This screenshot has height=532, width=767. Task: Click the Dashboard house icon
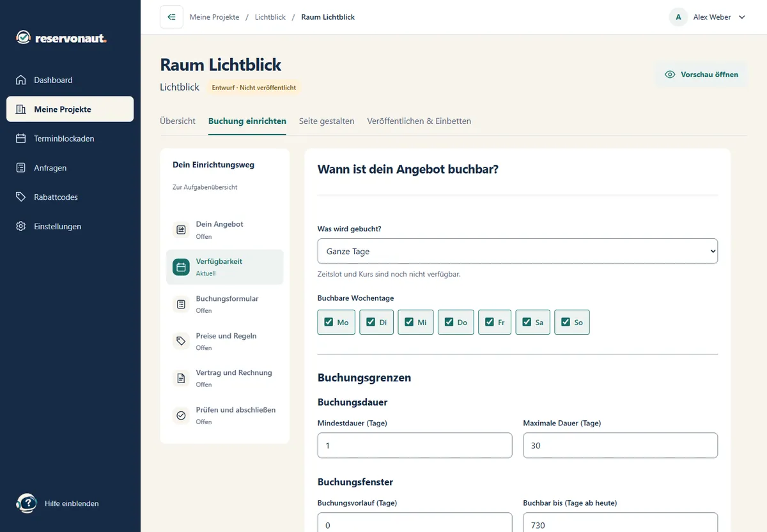tap(21, 80)
